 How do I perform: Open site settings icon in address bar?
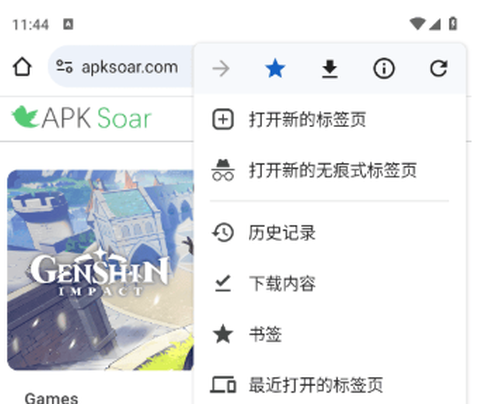64,66
